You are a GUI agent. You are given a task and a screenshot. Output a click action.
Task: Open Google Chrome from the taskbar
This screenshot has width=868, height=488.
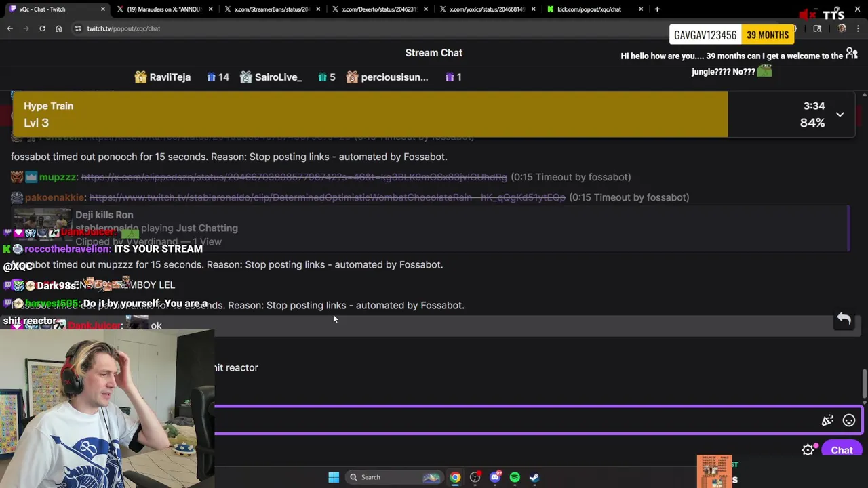[x=455, y=477]
